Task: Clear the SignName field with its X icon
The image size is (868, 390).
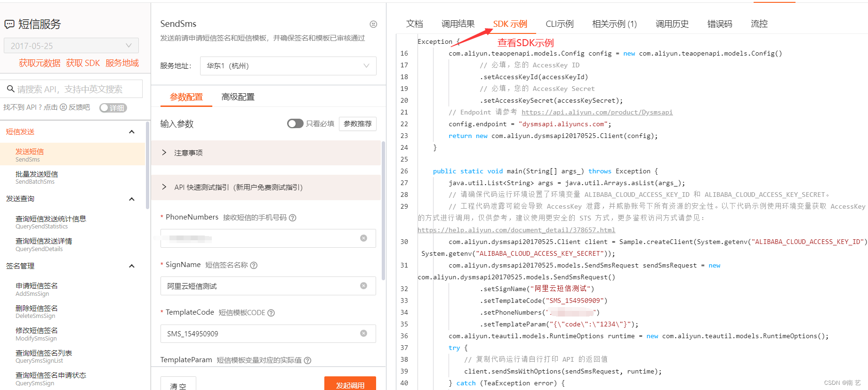Action: click(x=363, y=286)
